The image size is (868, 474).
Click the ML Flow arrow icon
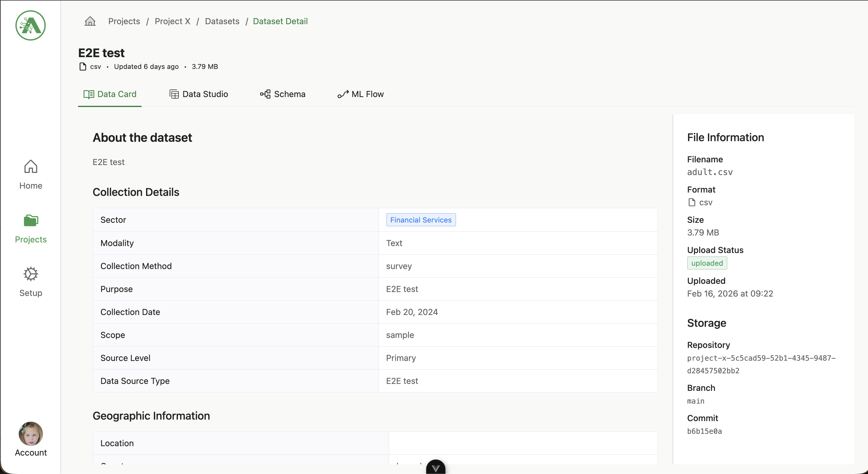point(343,94)
